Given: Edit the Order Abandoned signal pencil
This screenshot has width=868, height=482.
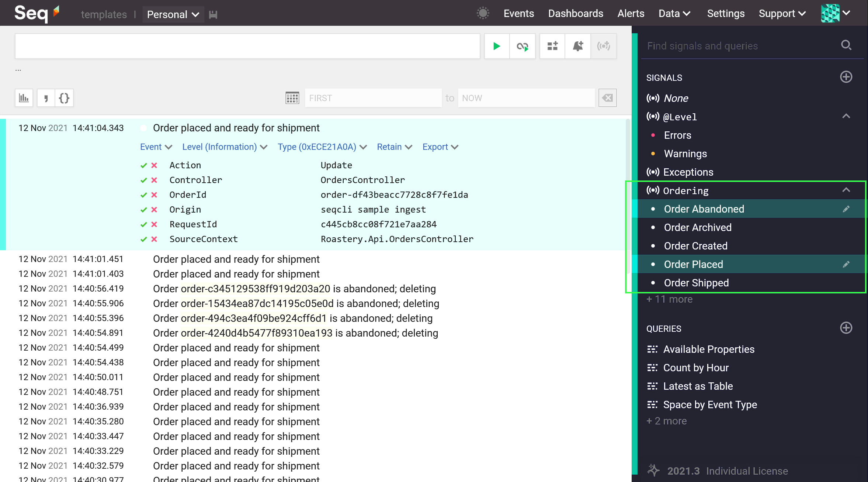Looking at the screenshot, I should click(x=846, y=209).
